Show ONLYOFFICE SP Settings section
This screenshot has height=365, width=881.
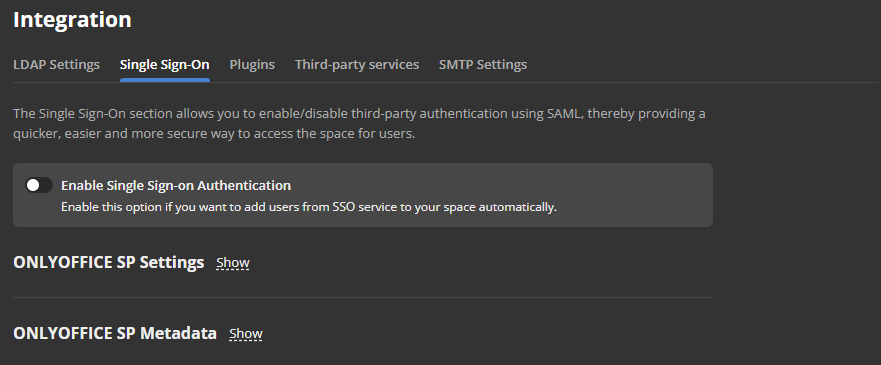[233, 263]
